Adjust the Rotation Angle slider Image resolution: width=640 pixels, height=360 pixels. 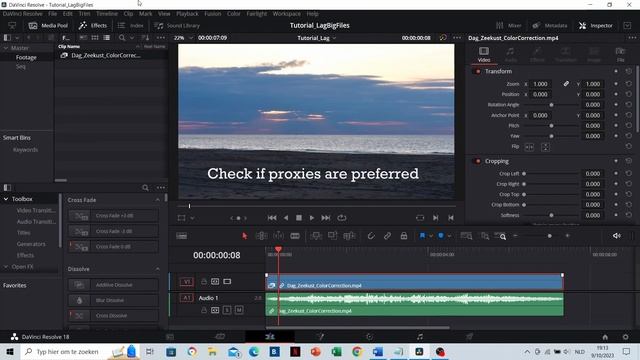point(551,105)
